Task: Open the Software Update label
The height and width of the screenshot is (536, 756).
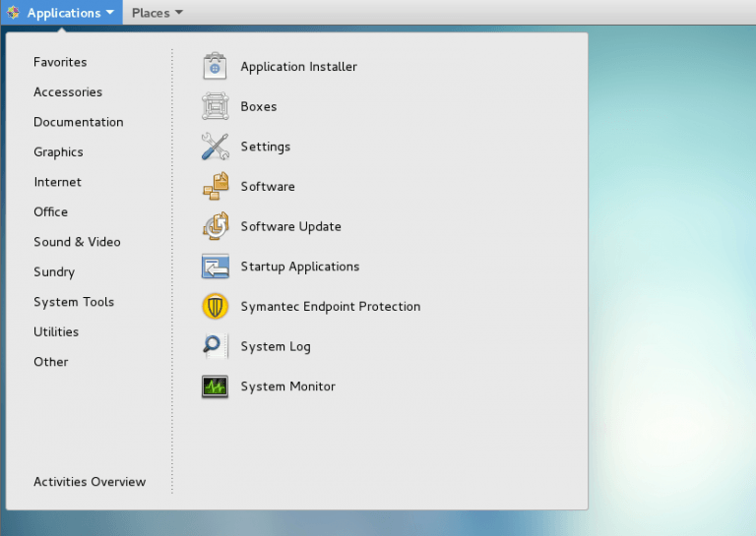Action: (291, 227)
